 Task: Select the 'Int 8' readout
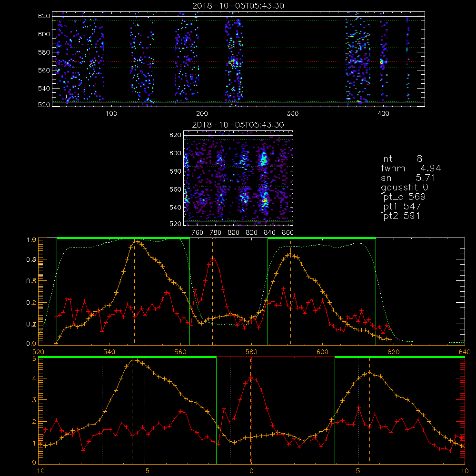pos(401,159)
